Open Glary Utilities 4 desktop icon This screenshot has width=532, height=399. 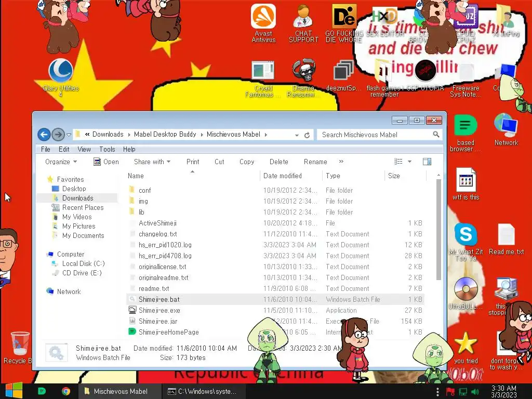[61, 78]
